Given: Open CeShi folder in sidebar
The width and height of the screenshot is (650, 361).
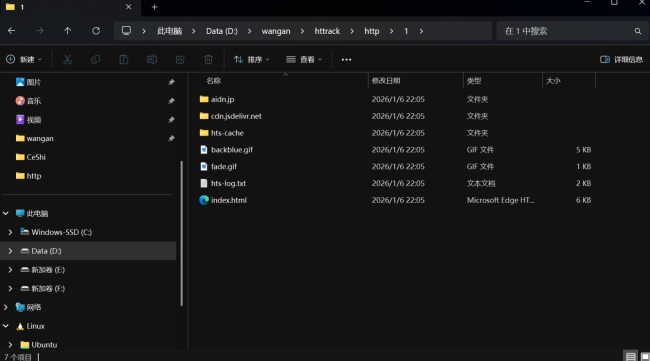Looking at the screenshot, I should (x=36, y=157).
